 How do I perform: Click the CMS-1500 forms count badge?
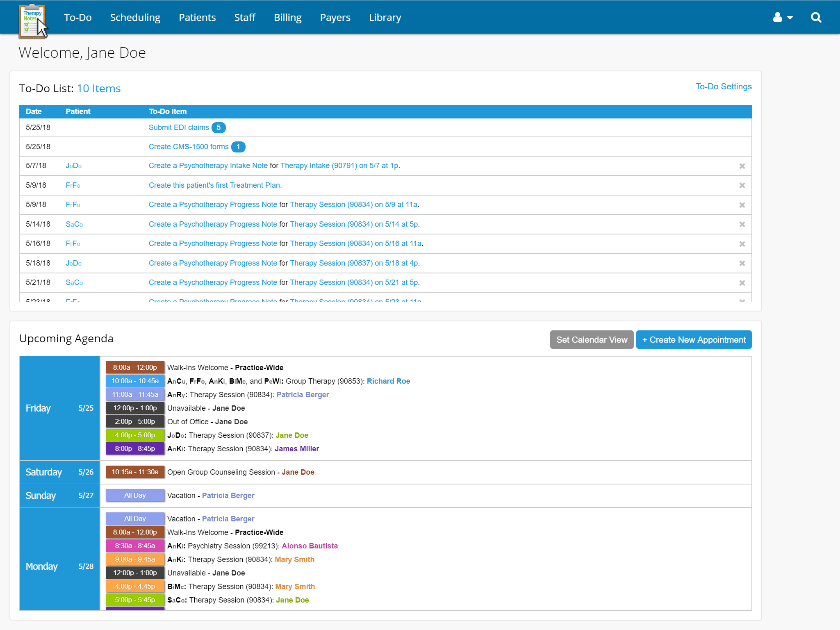pos(238,147)
